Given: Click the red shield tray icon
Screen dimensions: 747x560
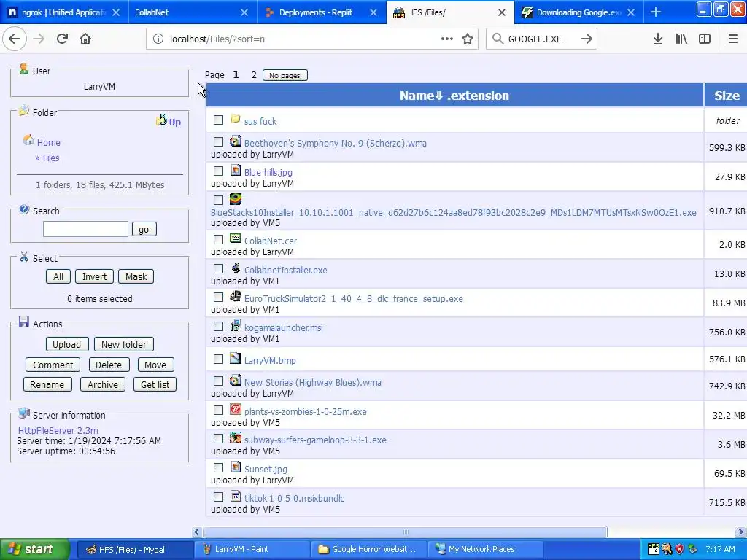Looking at the screenshot, I should click(x=679, y=549).
